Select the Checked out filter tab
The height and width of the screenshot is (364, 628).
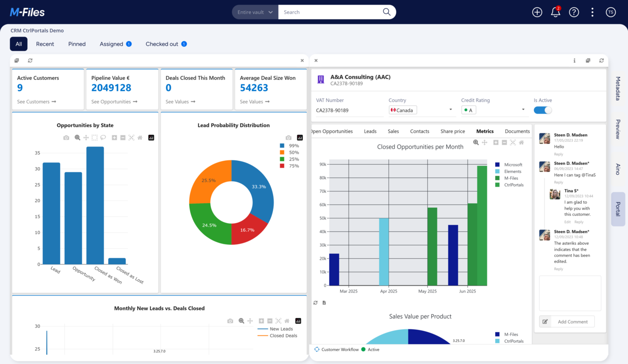click(x=163, y=44)
